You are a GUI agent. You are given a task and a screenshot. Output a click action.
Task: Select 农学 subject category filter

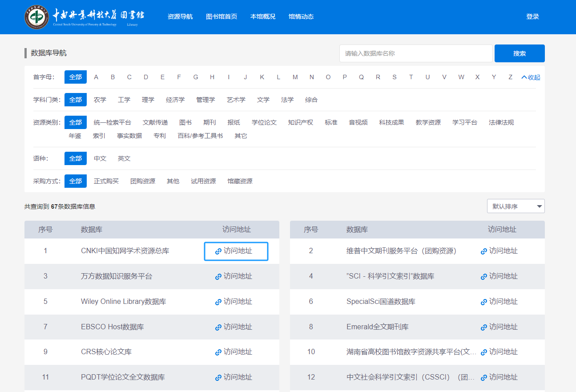(100, 100)
